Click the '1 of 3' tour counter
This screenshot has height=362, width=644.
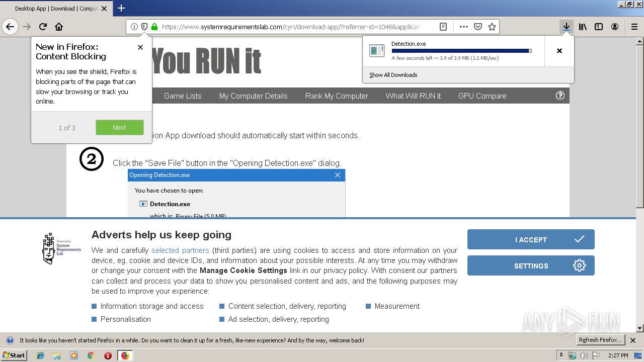(67, 128)
